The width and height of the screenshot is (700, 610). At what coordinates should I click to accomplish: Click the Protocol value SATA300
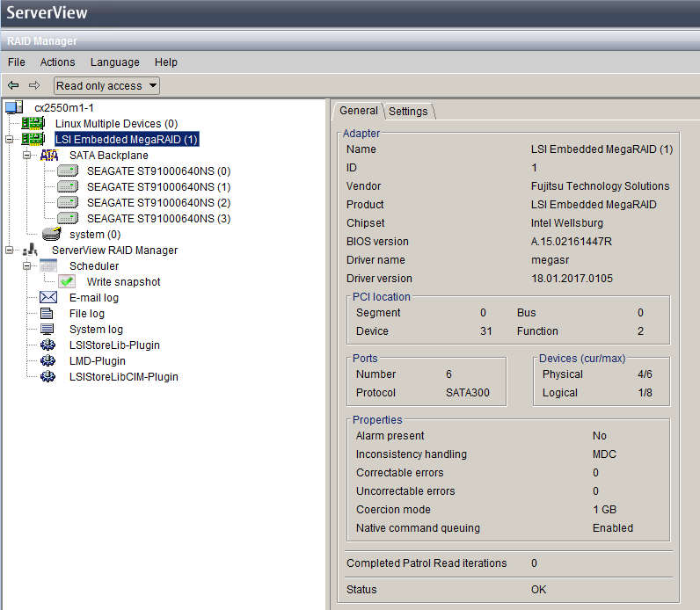(x=468, y=393)
